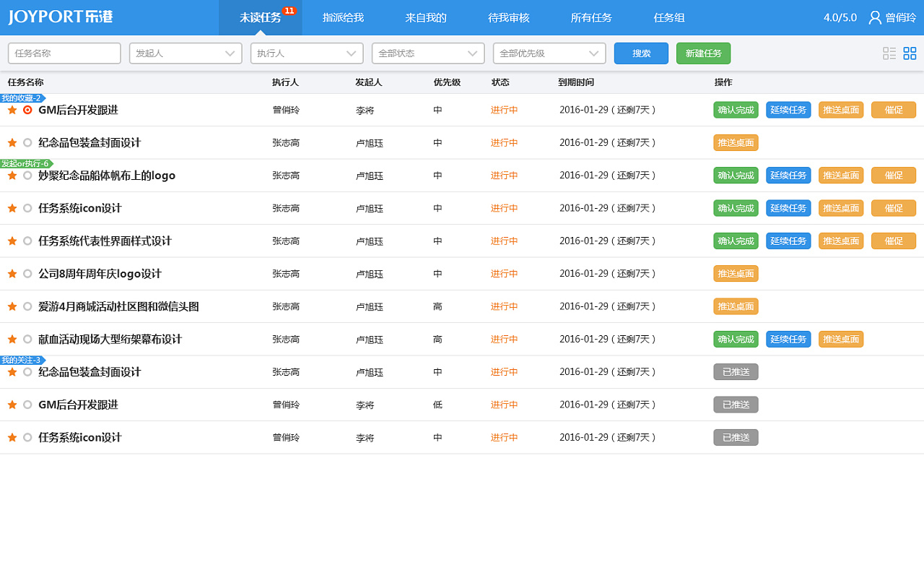Screen dimensions: 924x578
Task: Open the 任务组 tab
Action: 669,17
